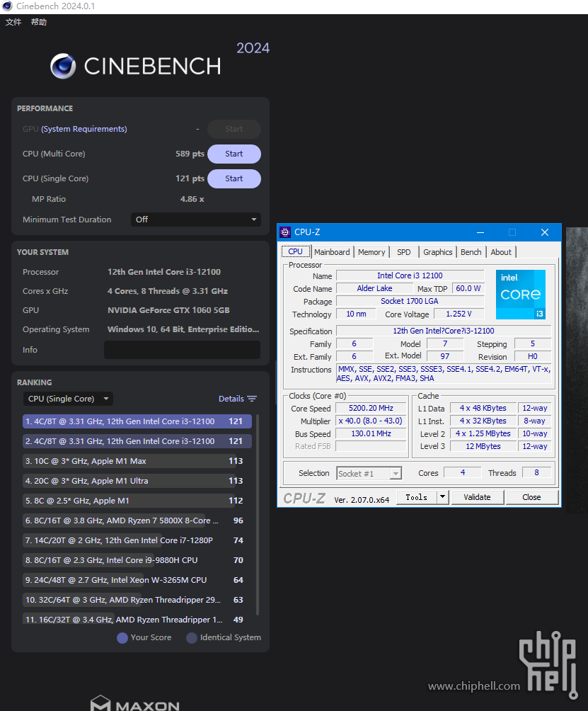Image resolution: width=588 pixels, height=711 pixels.
Task: Click the Details link in Ranking
Action: point(231,399)
